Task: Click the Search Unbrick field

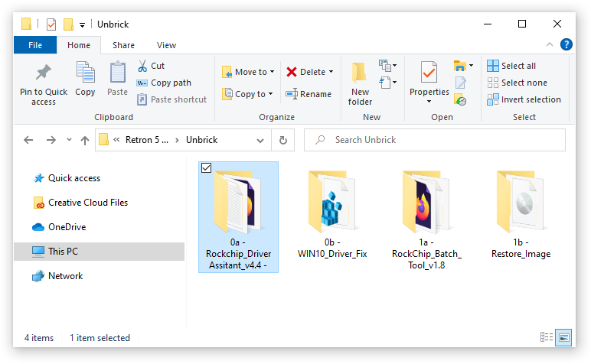Action: (x=435, y=140)
